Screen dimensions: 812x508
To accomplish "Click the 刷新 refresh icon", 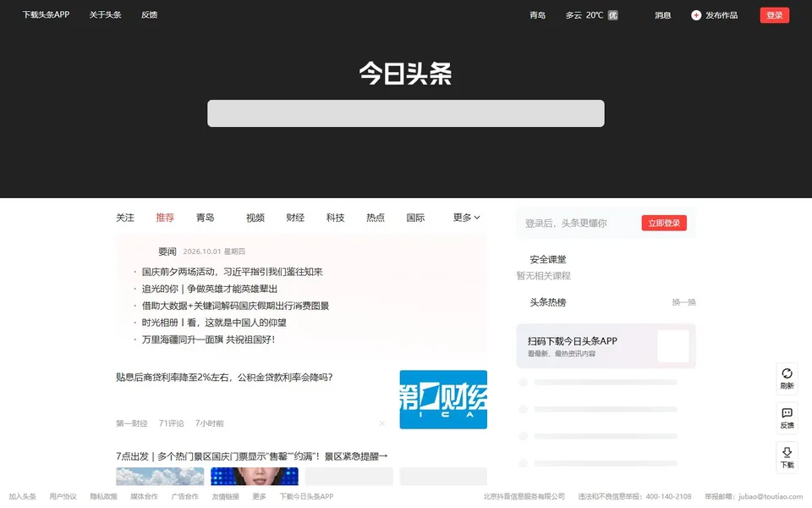I will 787,373.
